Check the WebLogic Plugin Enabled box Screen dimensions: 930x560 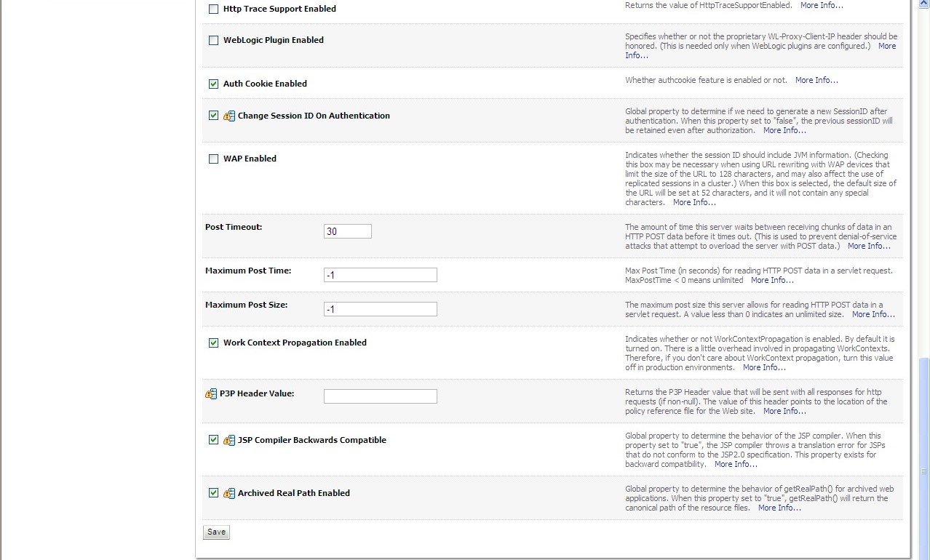(x=213, y=41)
